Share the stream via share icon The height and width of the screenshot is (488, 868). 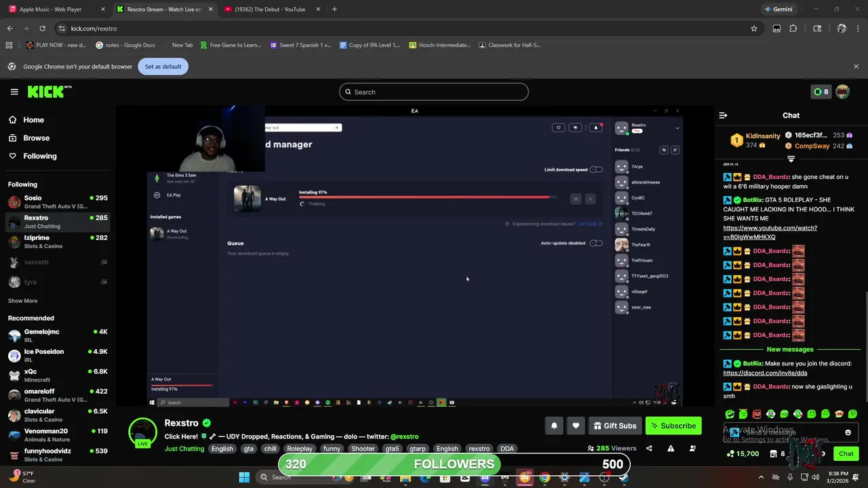pyautogui.click(x=649, y=448)
